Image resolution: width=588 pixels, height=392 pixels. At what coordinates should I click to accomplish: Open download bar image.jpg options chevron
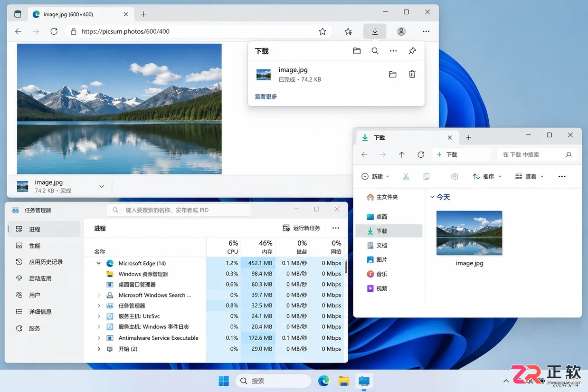102,186
